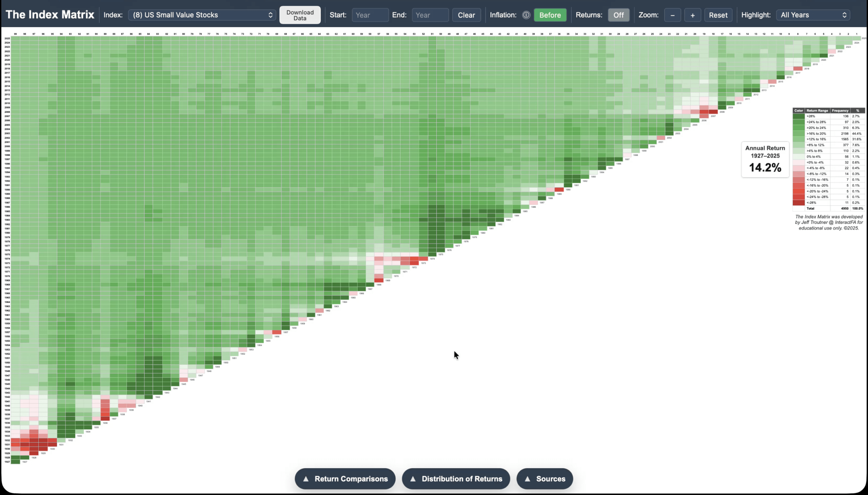Click the Highlight dropdown stepper arrows
Viewport: 868px width, 495px height.
[845, 15]
